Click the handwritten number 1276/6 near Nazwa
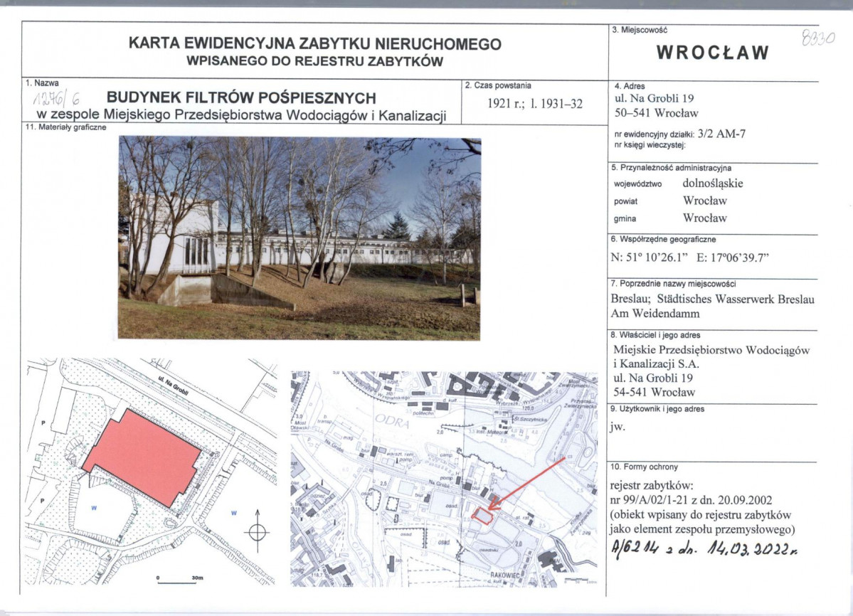This screenshot has width=853, height=616. 57,98
